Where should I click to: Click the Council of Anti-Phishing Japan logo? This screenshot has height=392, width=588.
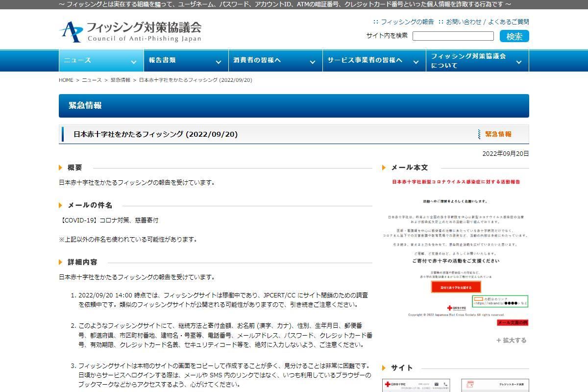pyautogui.click(x=130, y=32)
